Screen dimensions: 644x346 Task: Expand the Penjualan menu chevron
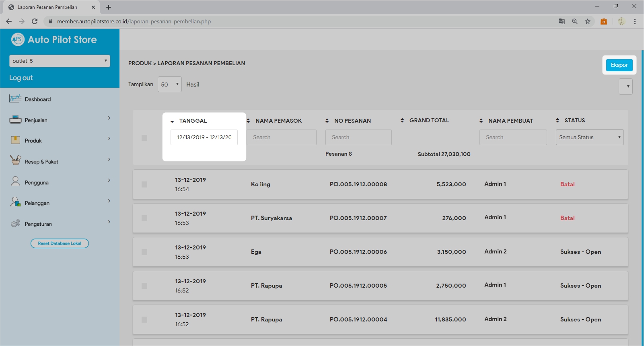109,118
